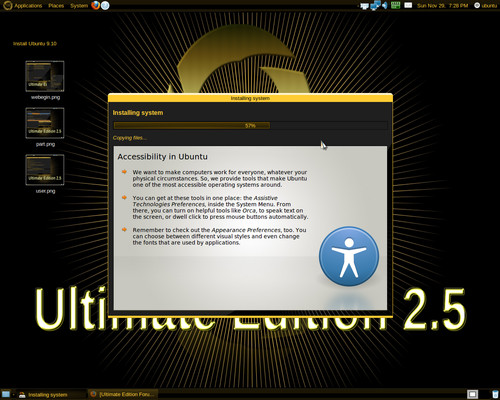Open the volume speaker control
Image resolution: width=500 pixels, height=400 pixels.
(x=385, y=5)
